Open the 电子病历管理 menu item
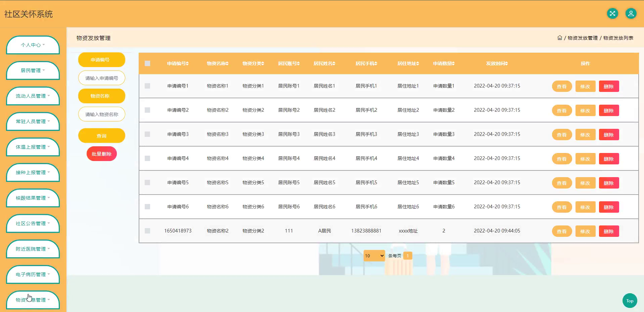The height and width of the screenshot is (312, 644). (33, 274)
